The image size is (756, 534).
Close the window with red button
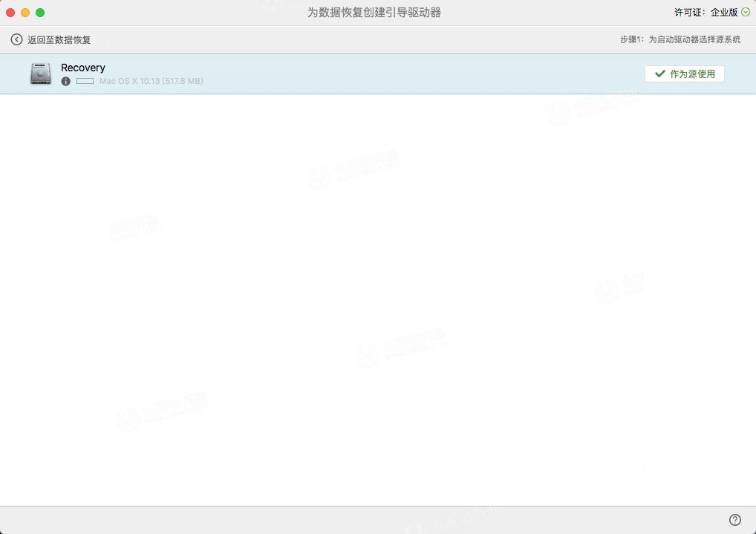point(10,13)
